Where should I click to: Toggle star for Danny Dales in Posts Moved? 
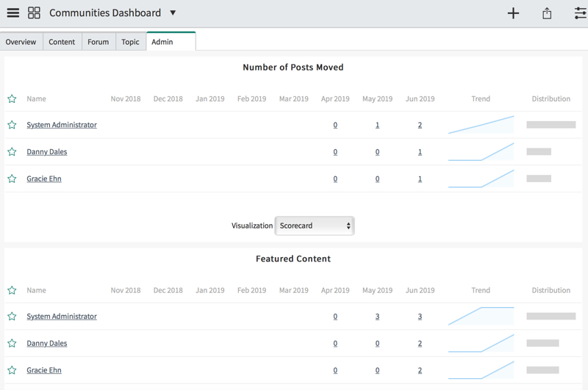point(12,152)
